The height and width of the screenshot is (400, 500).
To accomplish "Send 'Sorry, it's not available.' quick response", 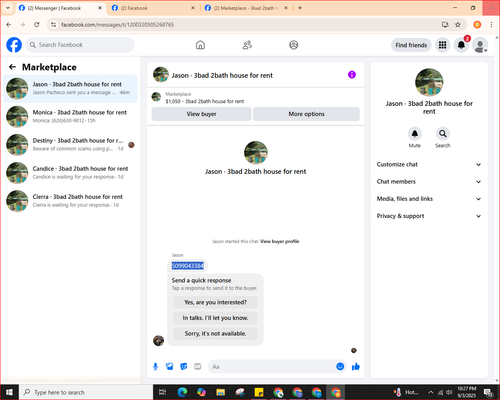I will (x=215, y=333).
